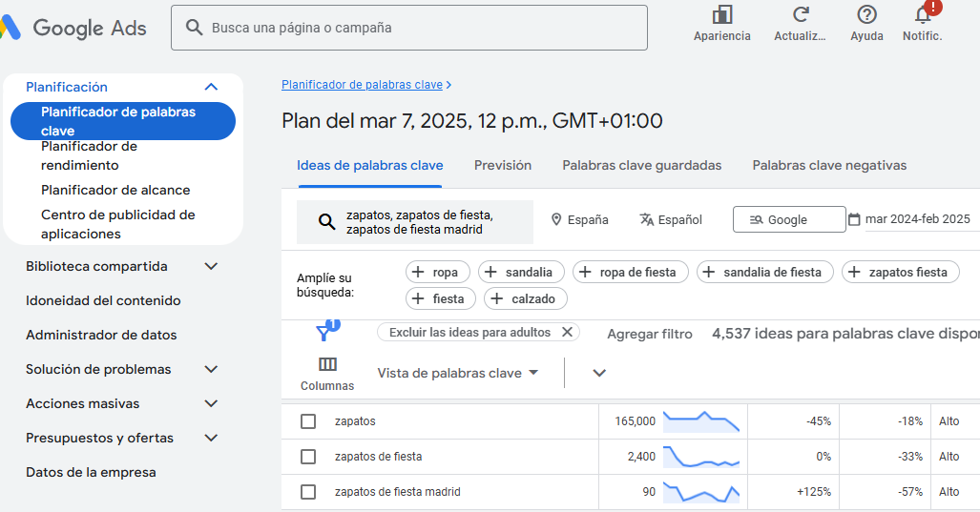Click the España location pin icon
The image size is (980, 512).
(x=556, y=220)
